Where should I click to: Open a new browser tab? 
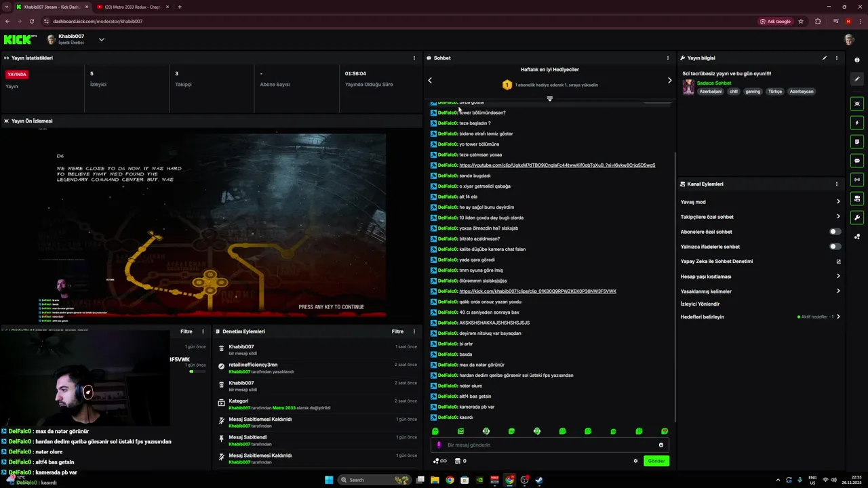(x=180, y=7)
